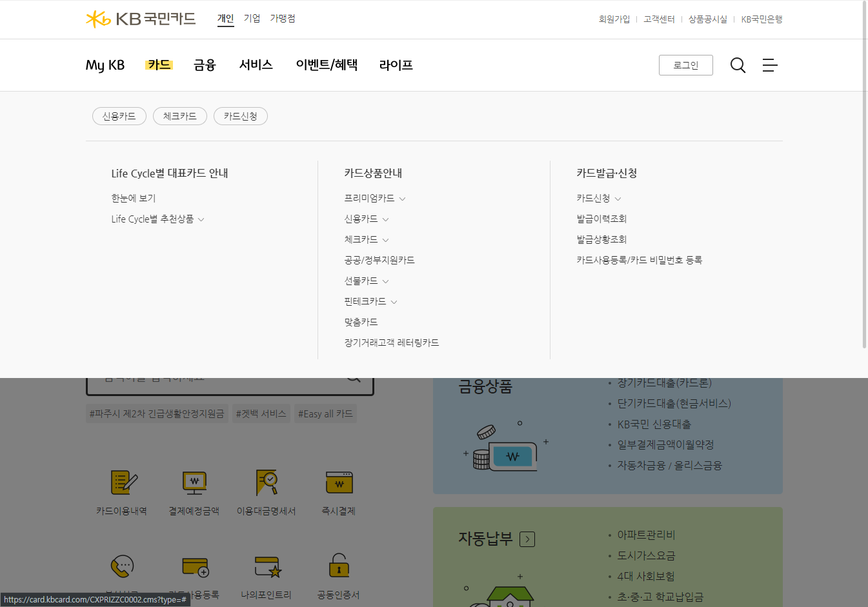Expand 핀테크카드 submenu
The height and width of the screenshot is (607, 868).
(x=394, y=302)
